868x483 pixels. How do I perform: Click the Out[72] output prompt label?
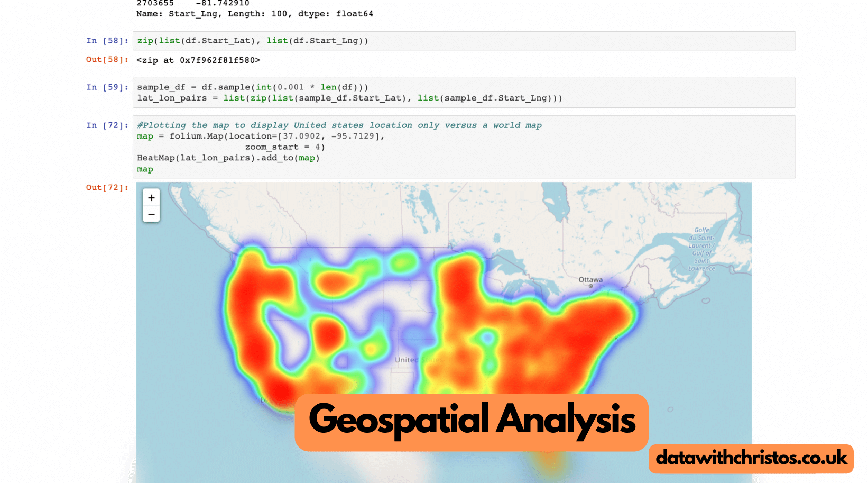106,187
